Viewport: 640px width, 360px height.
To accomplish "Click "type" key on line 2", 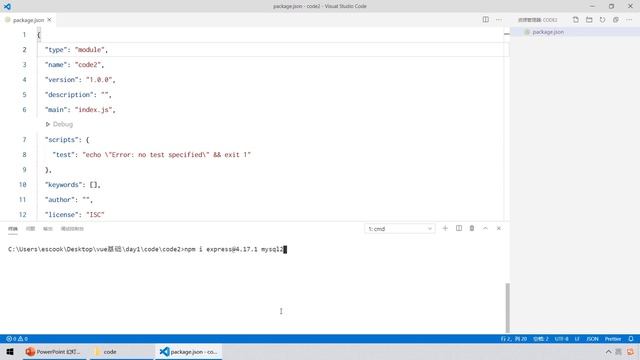I will click(x=56, y=50).
